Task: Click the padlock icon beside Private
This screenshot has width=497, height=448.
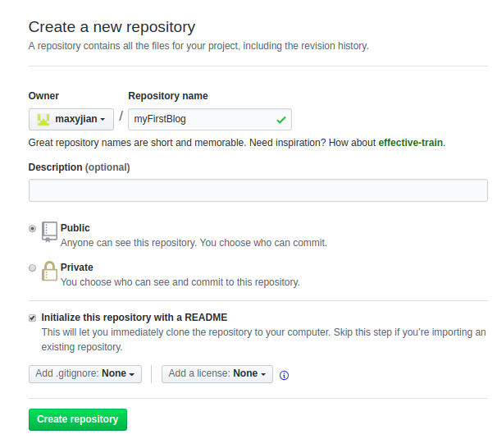Action: coord(50,272)
